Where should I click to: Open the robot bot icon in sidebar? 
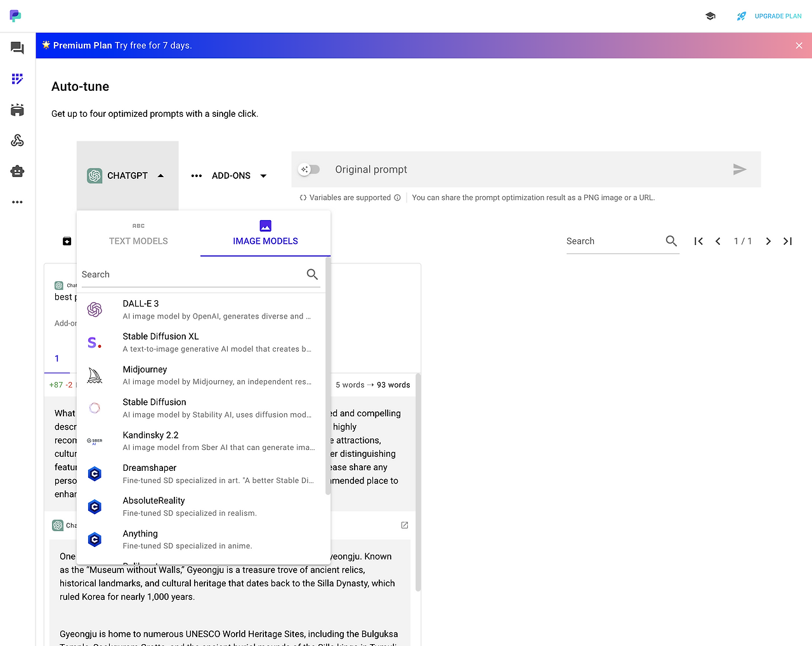tap(17, 171)
